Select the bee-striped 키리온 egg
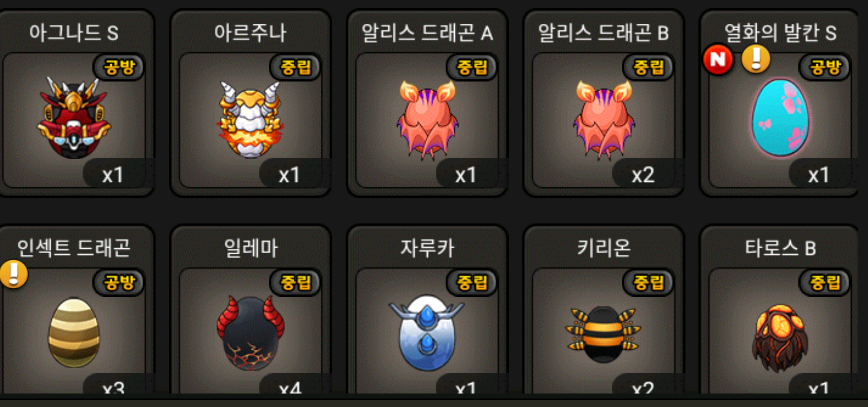Viewport: 868px width, 407px height. 603,335
